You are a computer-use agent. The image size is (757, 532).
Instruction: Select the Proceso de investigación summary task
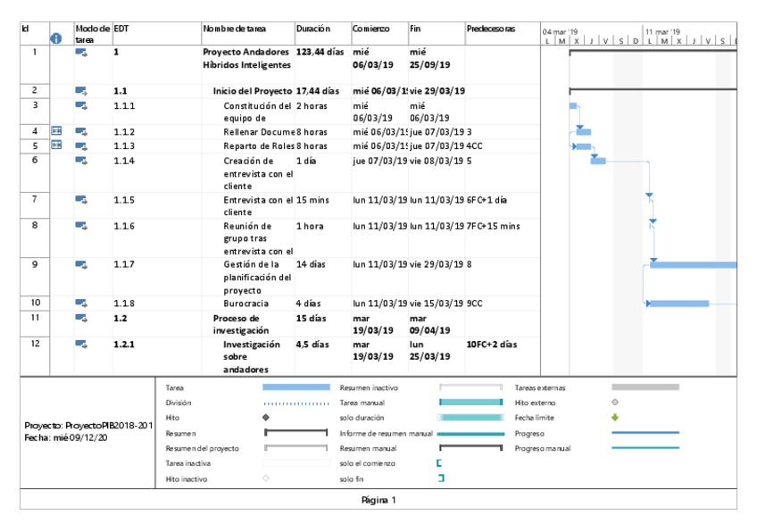236,323
